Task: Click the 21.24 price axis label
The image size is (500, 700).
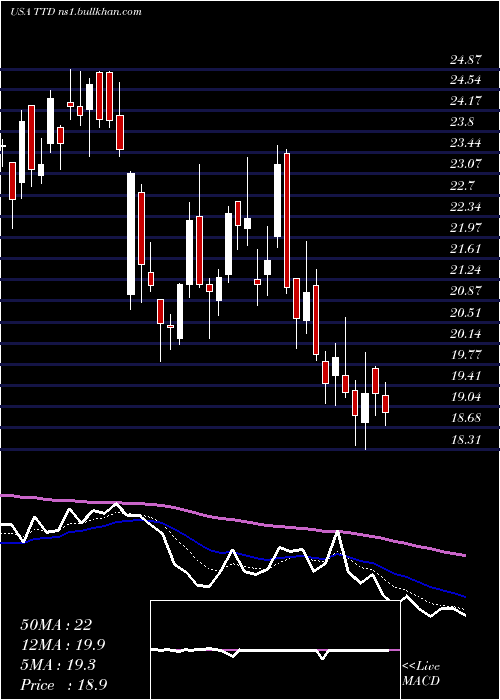Action: (466, 270)
